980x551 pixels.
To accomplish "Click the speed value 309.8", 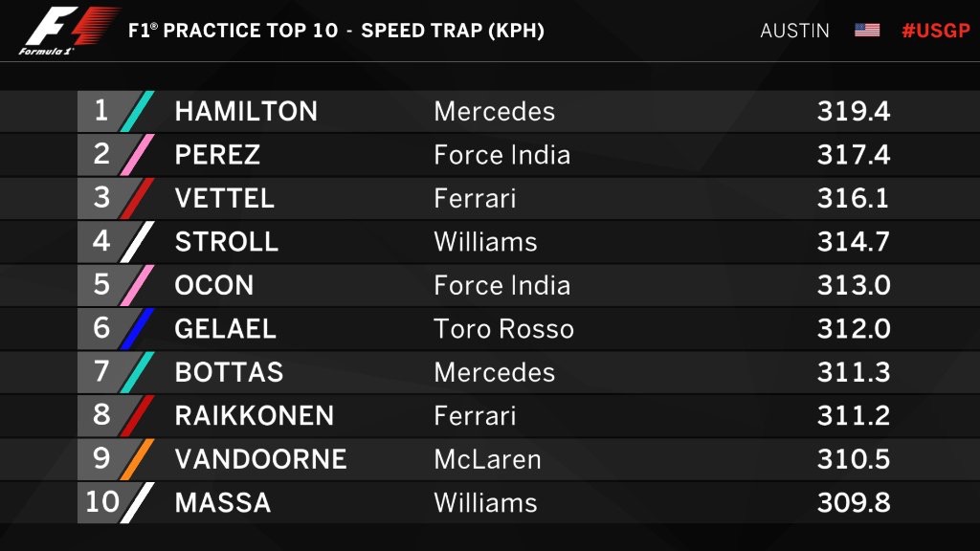I will pyautogui.click(x=853, y=502).
